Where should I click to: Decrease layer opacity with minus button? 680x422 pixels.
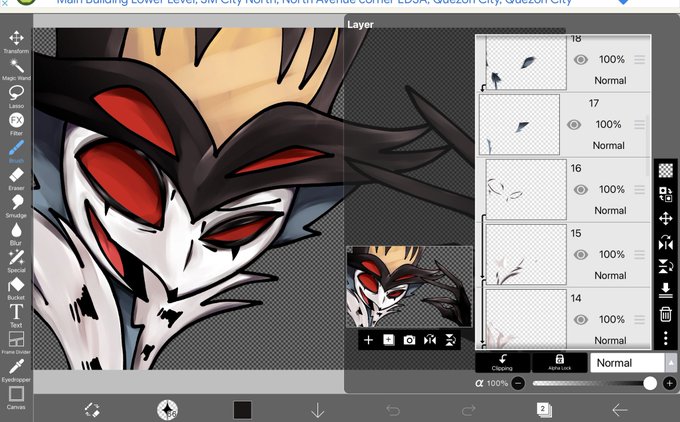[x=518, y=383]
